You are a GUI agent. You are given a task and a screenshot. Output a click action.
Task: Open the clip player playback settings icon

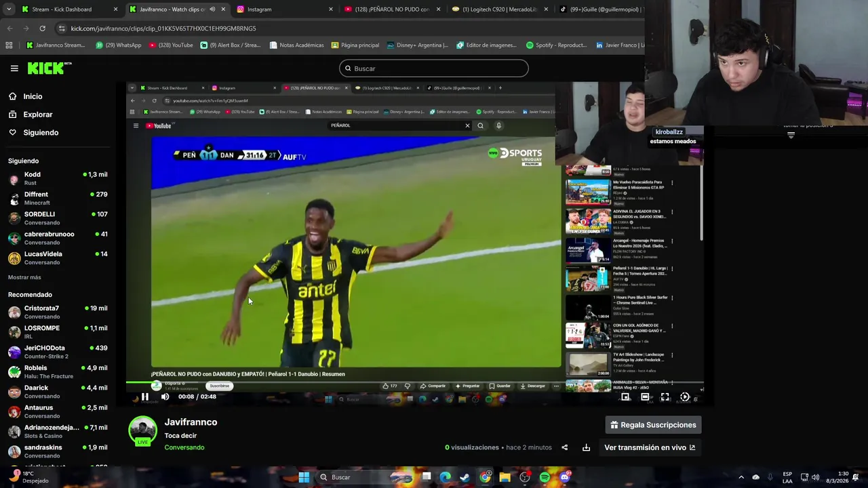[x=685, y=397]
